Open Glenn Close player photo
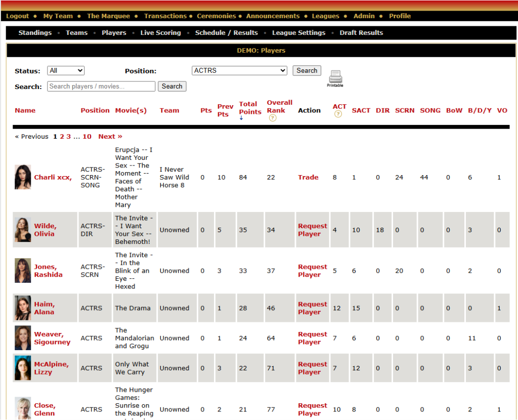The width and height of the screenshot is (518, 420). tap(23, 408)
